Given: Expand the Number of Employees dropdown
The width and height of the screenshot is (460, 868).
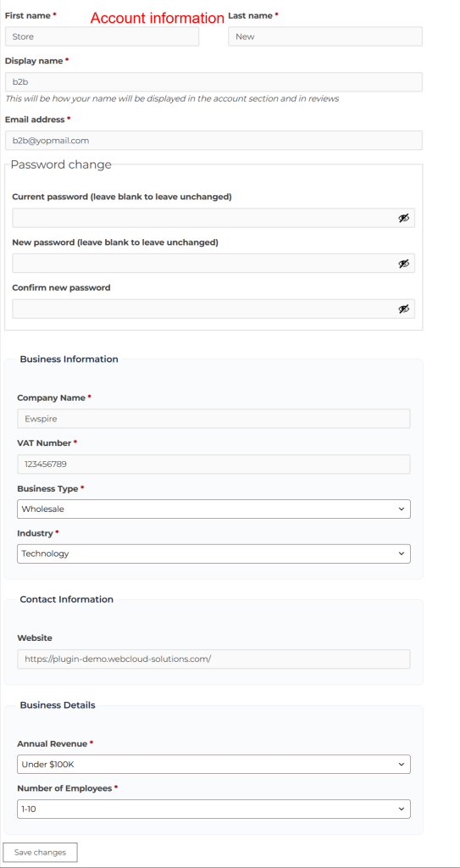Looking at the screenshot, I should point(213,809).
